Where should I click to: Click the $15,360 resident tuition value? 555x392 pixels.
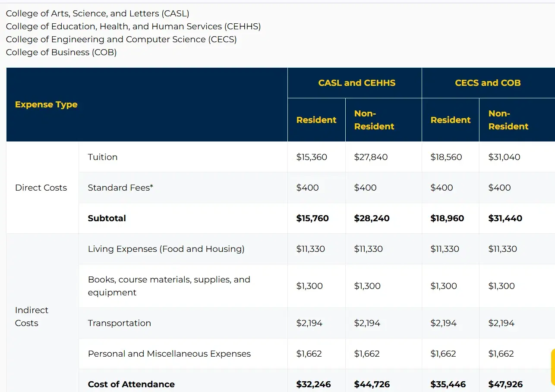tap(312, 157)
